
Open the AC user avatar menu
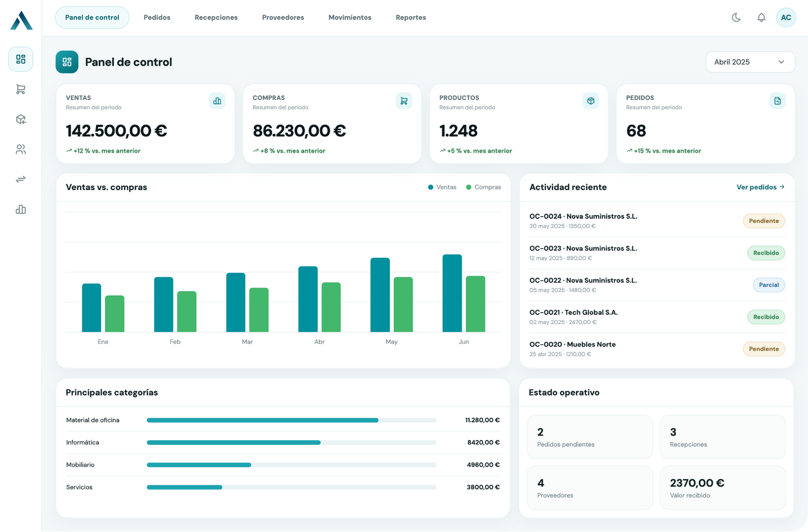[x=786, y=18]
